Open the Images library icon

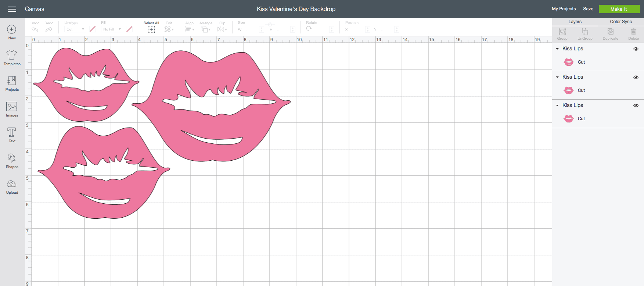(12, 109)
